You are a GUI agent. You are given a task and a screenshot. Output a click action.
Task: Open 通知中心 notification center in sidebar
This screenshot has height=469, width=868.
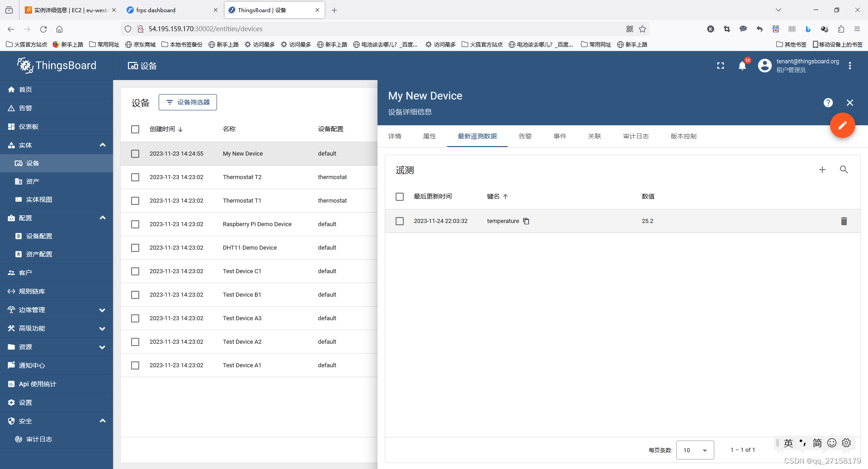[x=57, y=365]
